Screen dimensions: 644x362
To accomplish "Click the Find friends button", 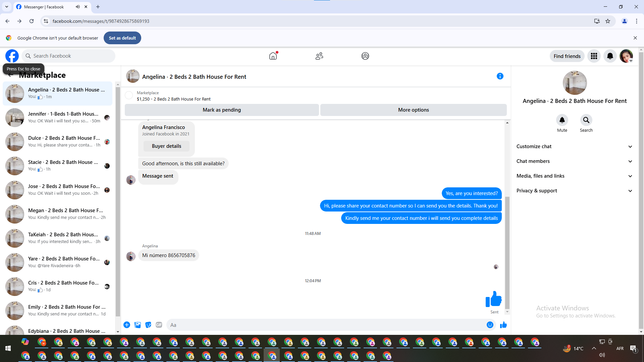I will [x=567, y=56].
